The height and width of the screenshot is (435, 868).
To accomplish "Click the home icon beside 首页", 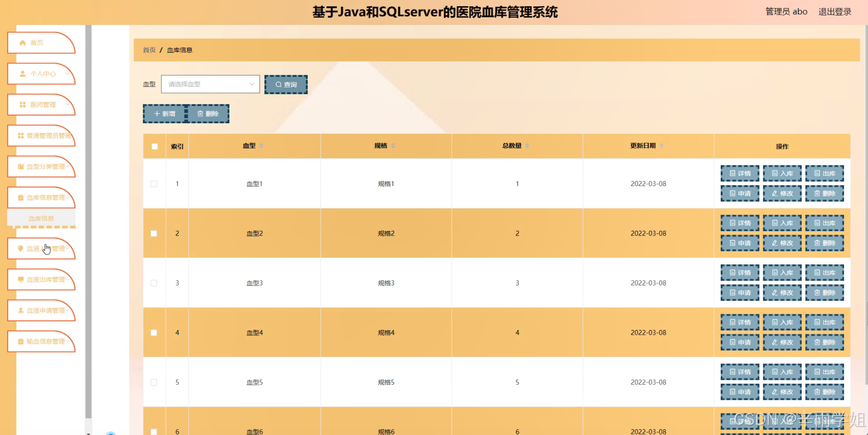I will pos(22,42).
